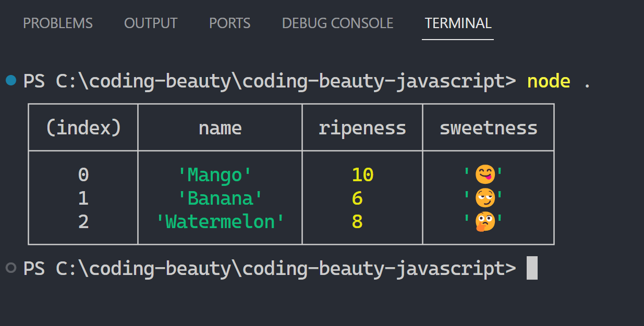
Task: Click the 'ripeness' column header
Action: 362,128
